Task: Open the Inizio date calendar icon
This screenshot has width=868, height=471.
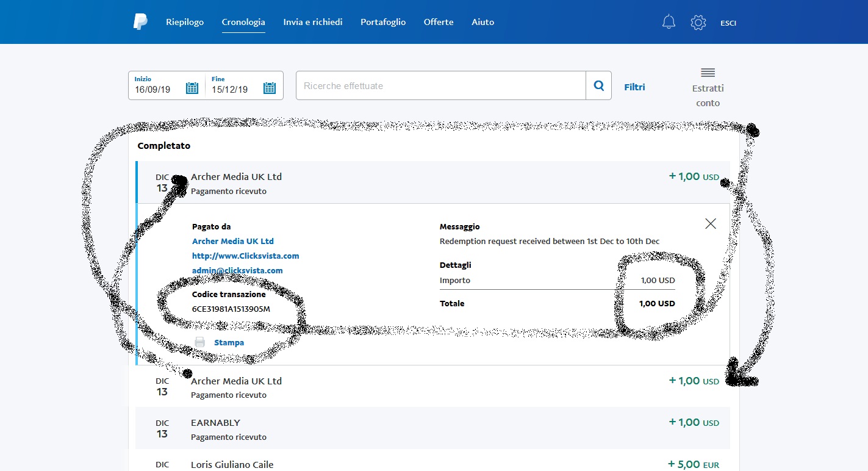Action: 192,88
